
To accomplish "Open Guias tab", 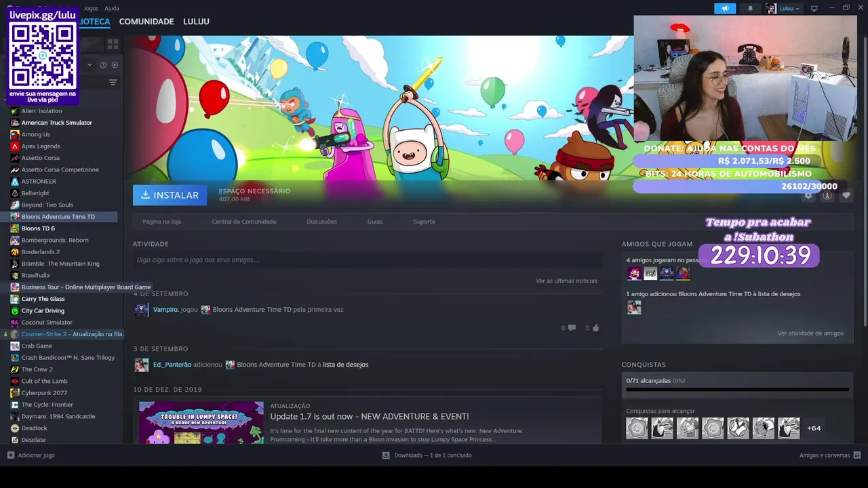I will click(x=375, y=222).
